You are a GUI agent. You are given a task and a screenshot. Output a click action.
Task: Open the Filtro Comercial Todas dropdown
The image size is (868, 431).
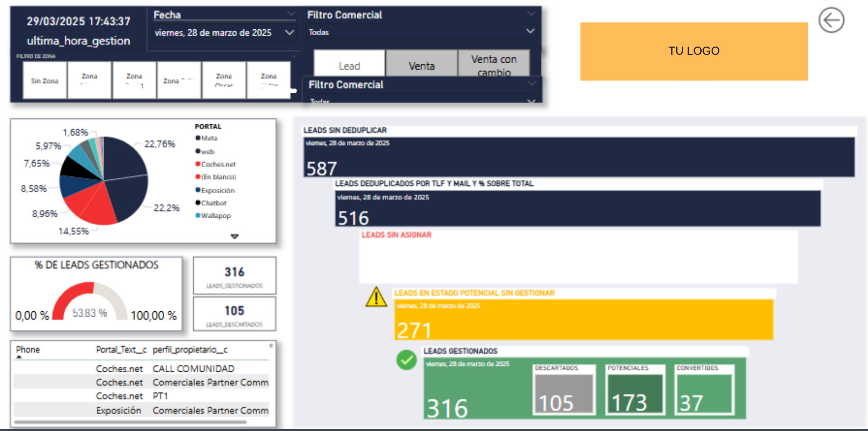[x=421, y=32]
